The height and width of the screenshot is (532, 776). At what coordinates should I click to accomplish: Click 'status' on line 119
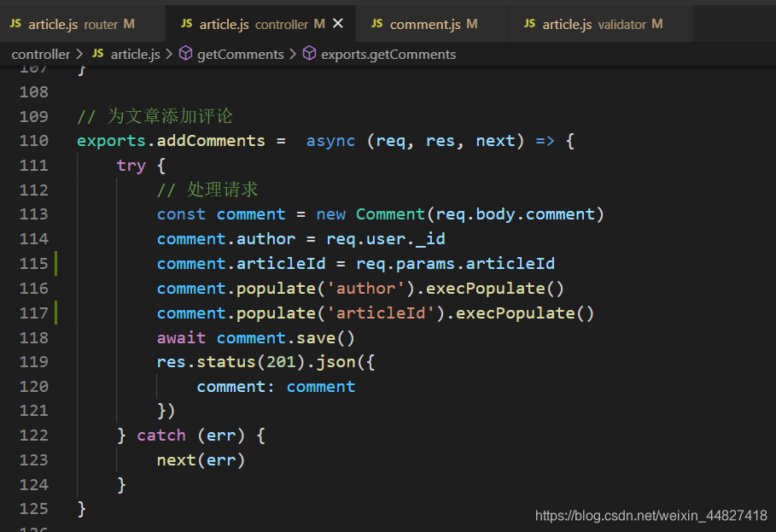[x=226, y=362]
